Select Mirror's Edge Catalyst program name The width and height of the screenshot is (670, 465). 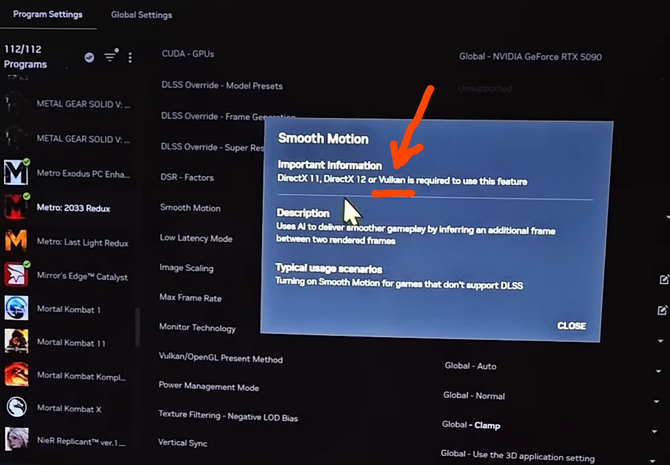tap(82, 276)
